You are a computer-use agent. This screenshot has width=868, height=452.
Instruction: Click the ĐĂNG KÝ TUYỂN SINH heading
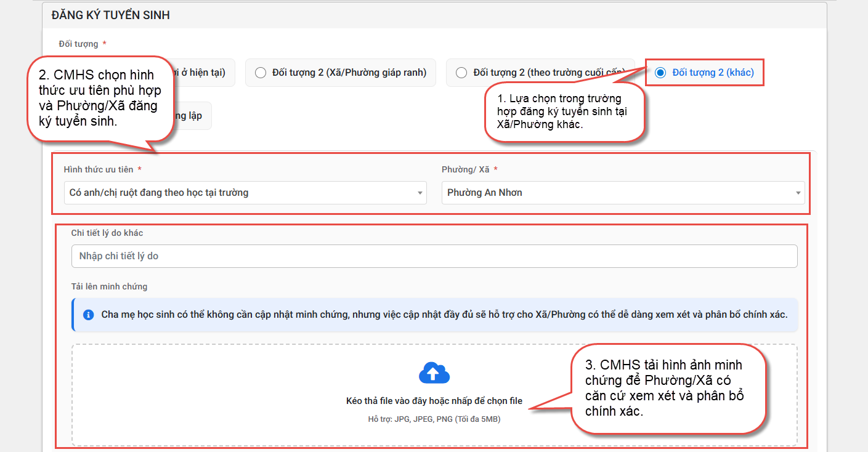point(111,15)
